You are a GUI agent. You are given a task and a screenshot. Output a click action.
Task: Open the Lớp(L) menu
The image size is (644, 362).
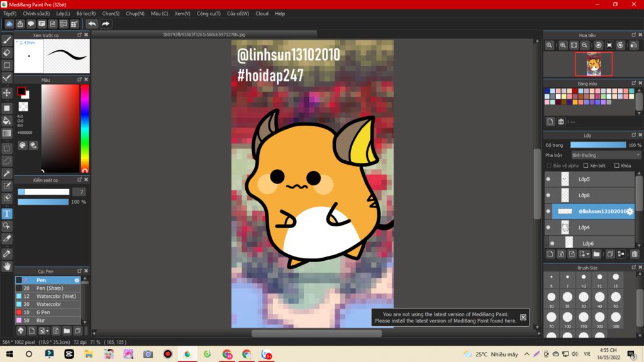[x=63, y=14]
